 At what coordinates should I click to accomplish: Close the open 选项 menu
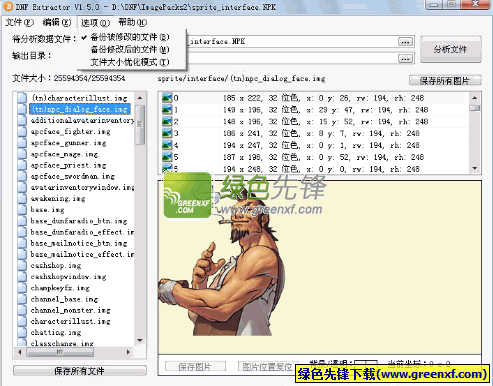95,22
